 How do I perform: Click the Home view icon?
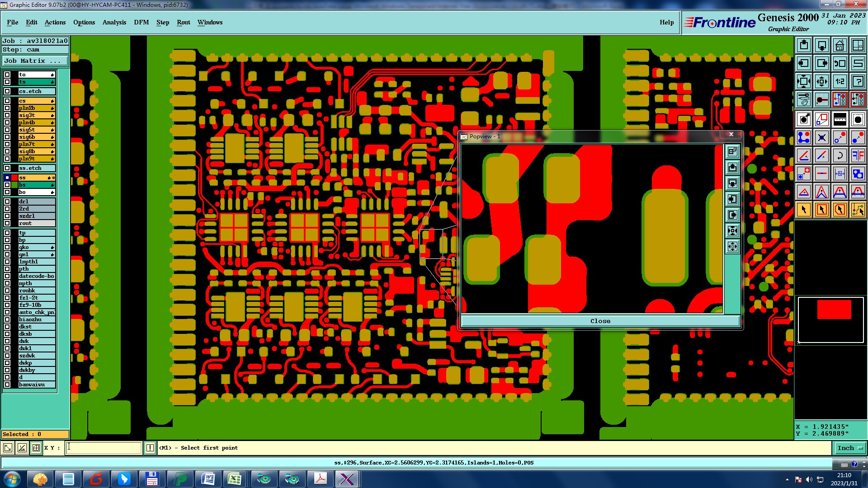click(x=840, y=45)
